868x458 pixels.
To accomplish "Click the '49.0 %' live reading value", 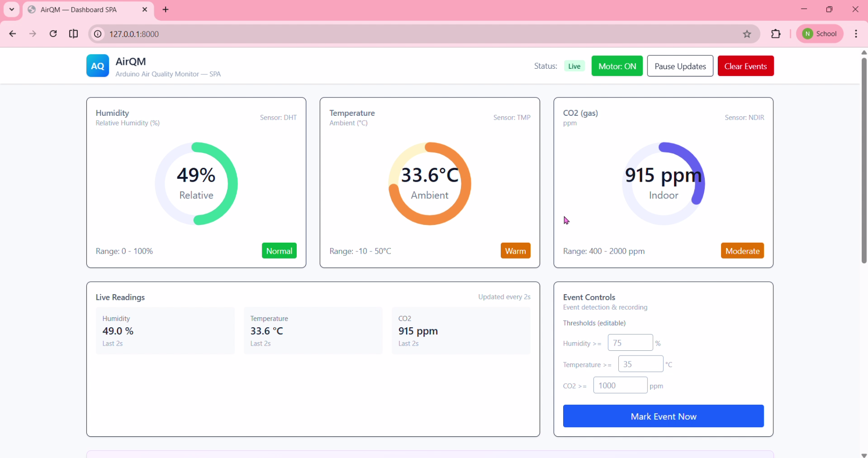I will [118, 331].
